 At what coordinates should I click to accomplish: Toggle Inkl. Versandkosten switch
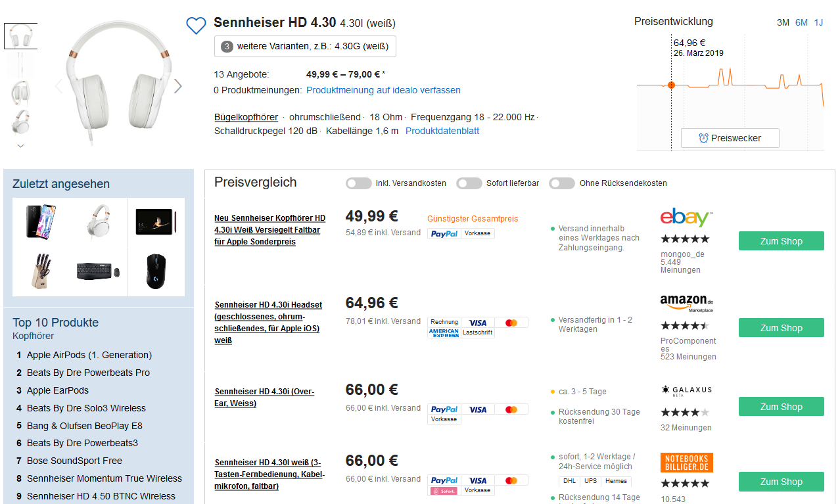[359, 183]
